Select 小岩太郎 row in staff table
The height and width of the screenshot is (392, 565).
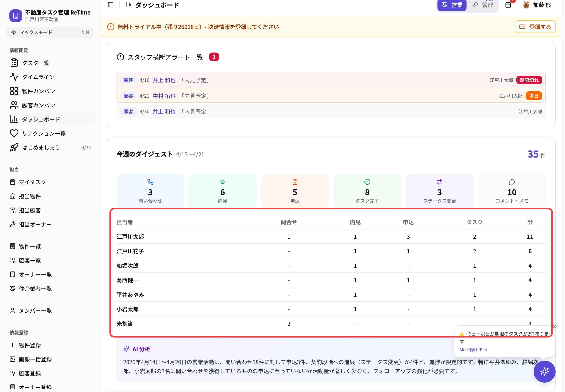coord(331,309)
